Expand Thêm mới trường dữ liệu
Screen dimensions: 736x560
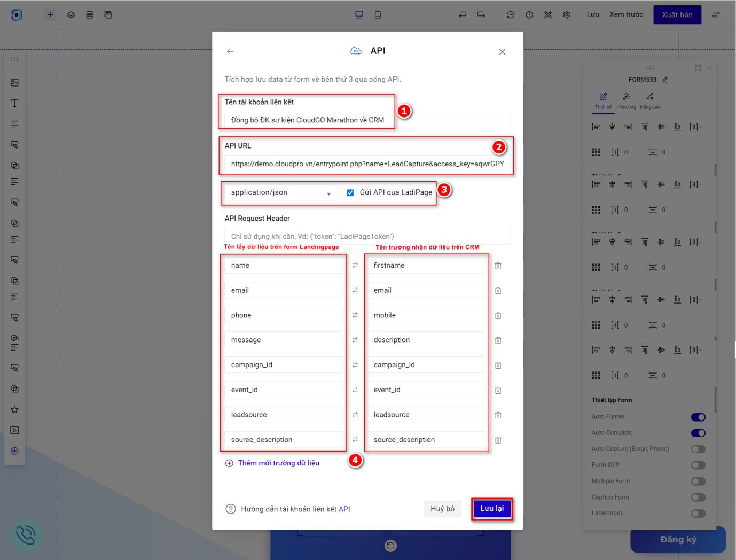(x=272, y=463)
